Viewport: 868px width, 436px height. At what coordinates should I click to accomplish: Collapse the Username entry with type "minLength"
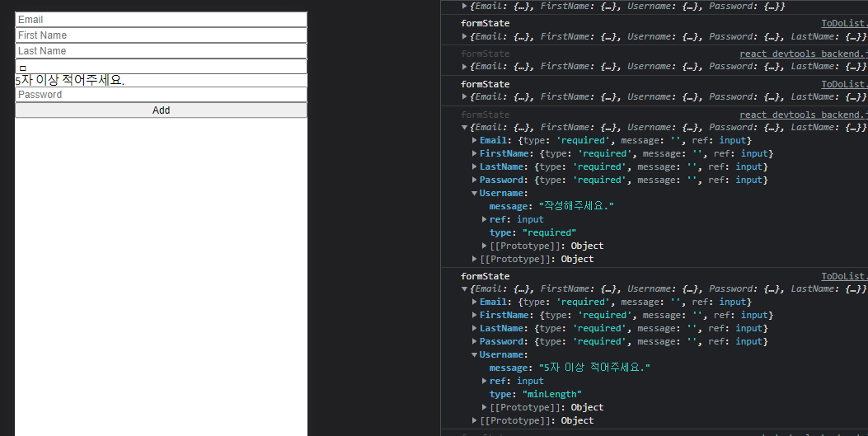point(475,354)
